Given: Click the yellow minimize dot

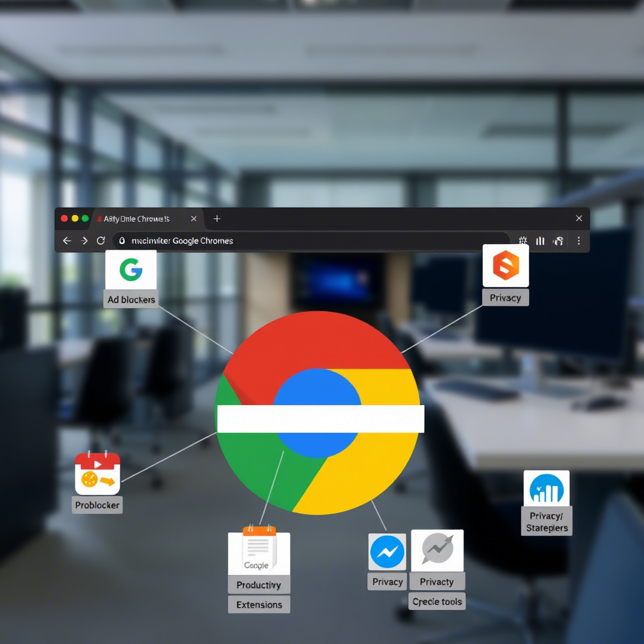Looking at the screenshot, I should click(x=75, y=218).
